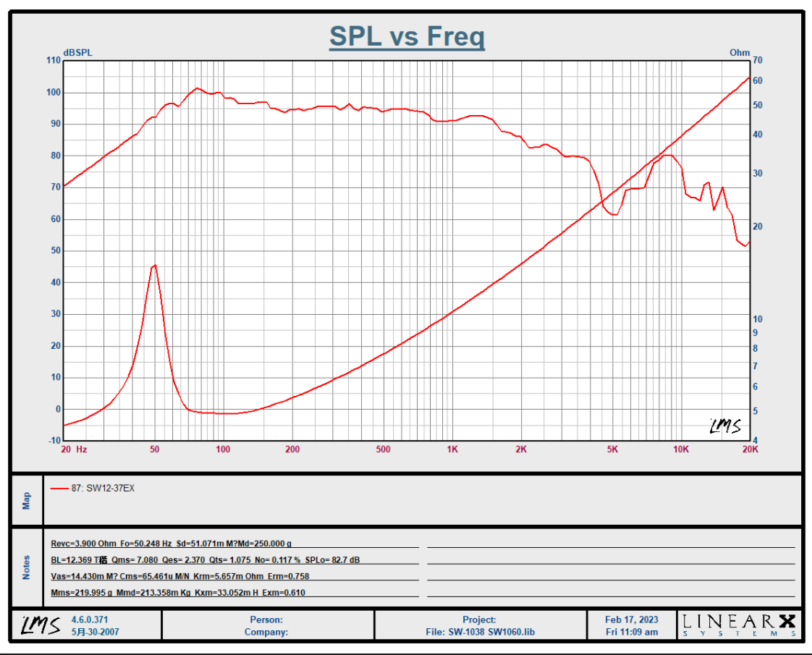Click the "Notes" panel label

click(26, 567)
